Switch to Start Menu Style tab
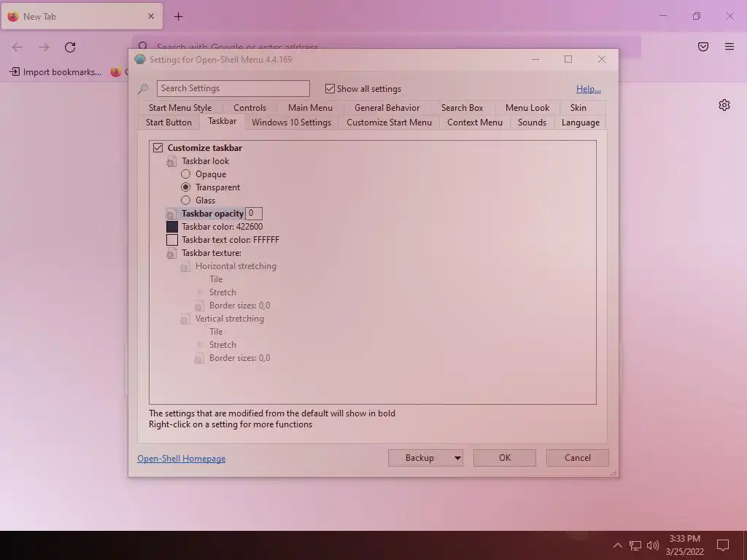Image resolution: width=747 pixels, height=560 pixels. coord(180,108)
